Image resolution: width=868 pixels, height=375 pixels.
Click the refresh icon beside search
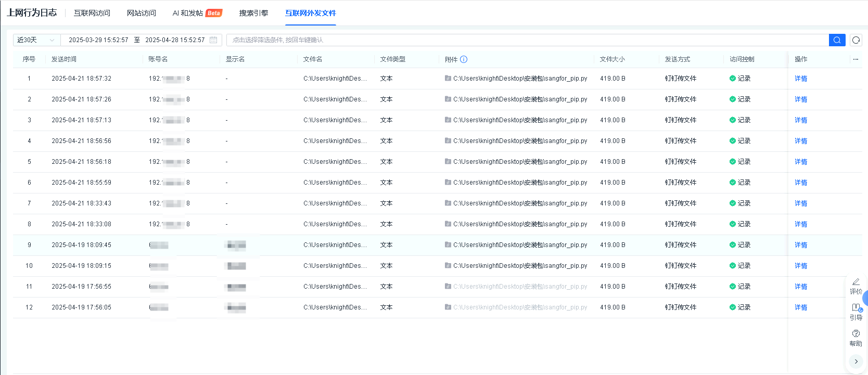click(x=856, y=40)
